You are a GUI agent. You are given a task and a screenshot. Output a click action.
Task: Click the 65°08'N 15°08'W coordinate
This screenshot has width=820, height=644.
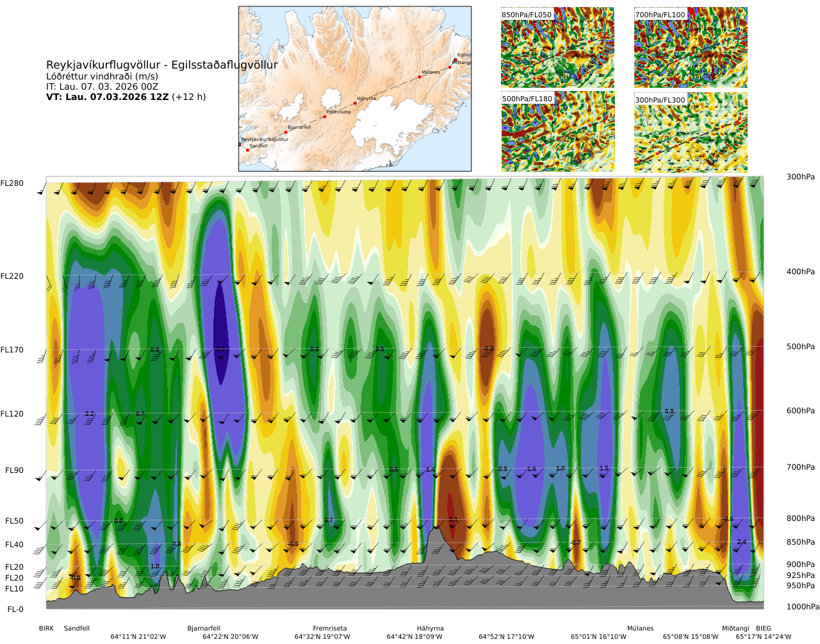click(x=691, y=637)
